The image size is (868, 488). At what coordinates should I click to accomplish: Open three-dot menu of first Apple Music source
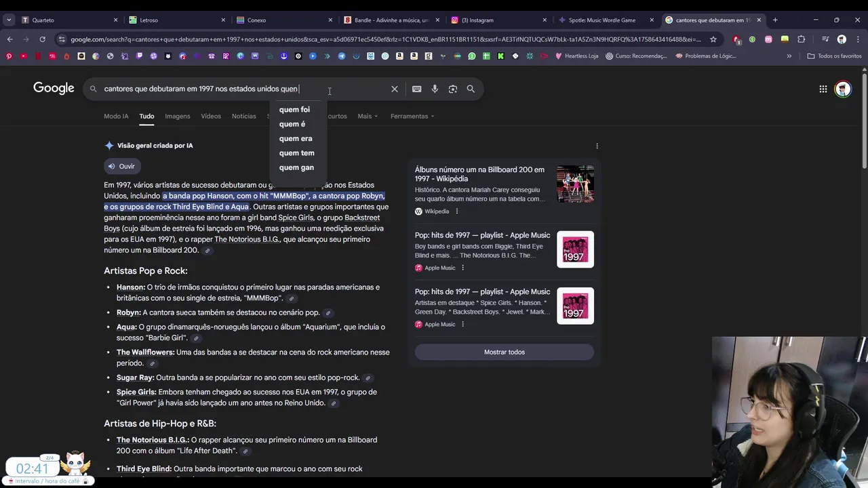click(x=462, y=268)
